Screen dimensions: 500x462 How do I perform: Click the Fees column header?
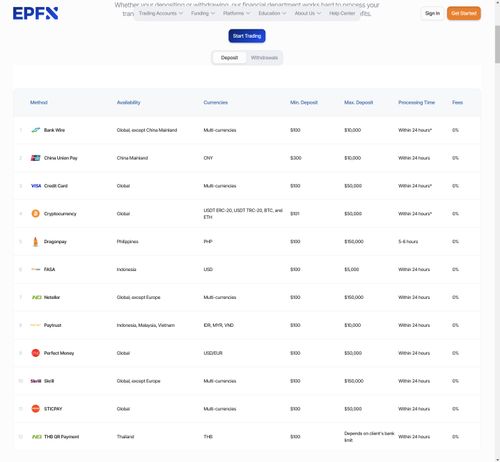click(458, 102)
